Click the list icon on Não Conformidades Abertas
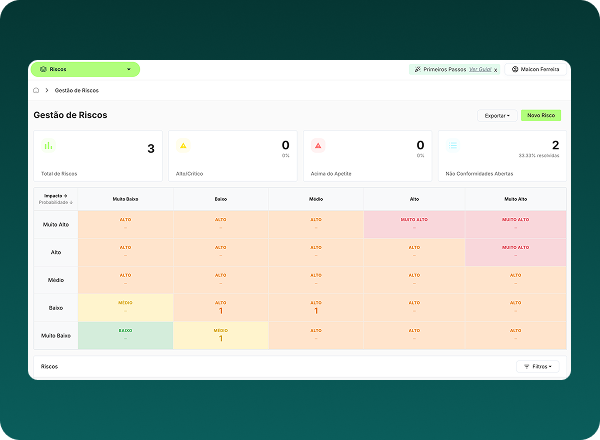 [x=453, y=145]
